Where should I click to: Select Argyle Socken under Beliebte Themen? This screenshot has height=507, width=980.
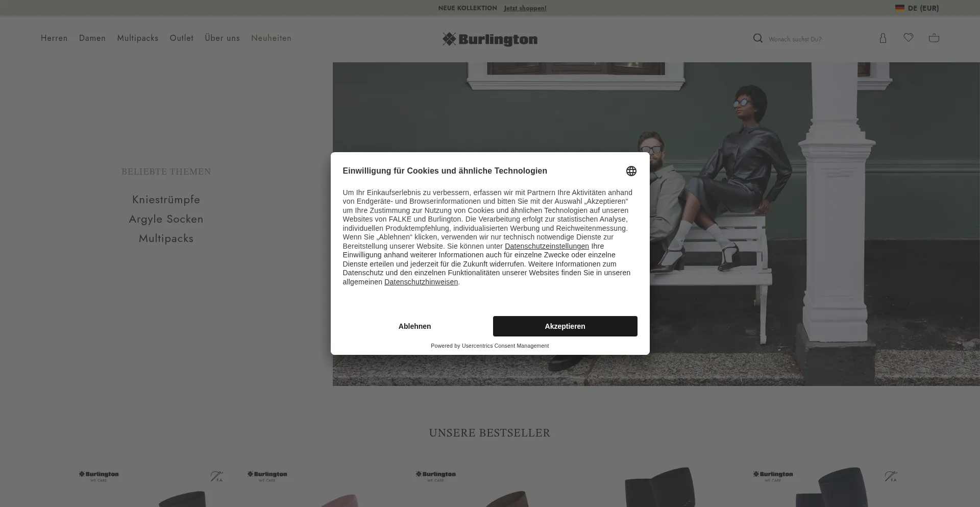click(x=166, y=219)
